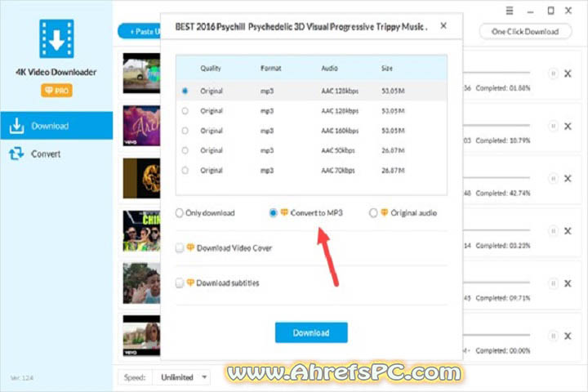Remove the download at 09.71% completed
This screenshot has height=392, width=588.
568,283
